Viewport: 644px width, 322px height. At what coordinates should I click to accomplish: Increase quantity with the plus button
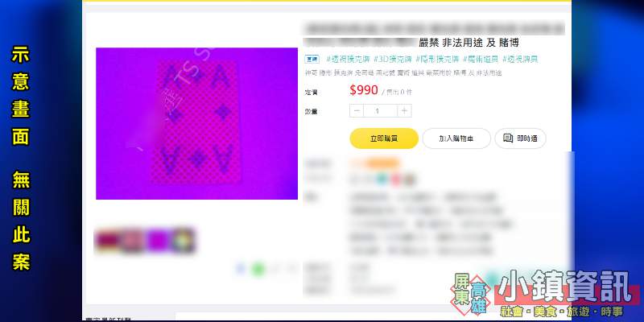pyautogui.click(x=405, y=111)
